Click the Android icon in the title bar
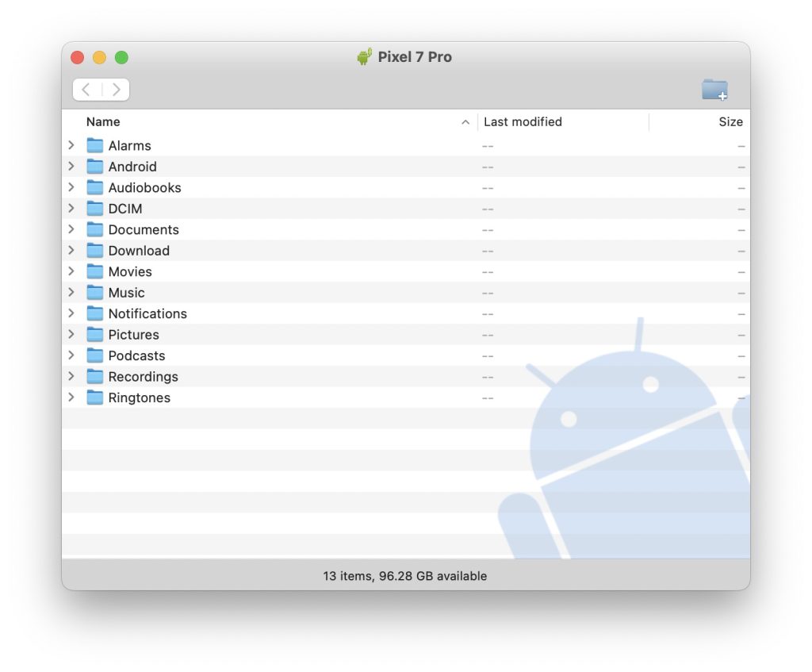This screenshot has width=812, height=672. (365, 56)
